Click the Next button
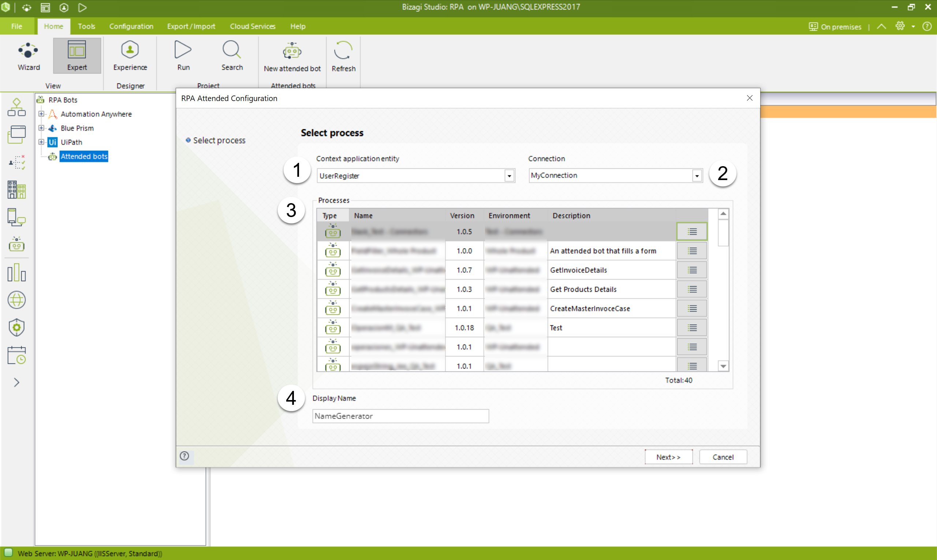Viewport: 937px width, 560px height. [x=668, y=457]
